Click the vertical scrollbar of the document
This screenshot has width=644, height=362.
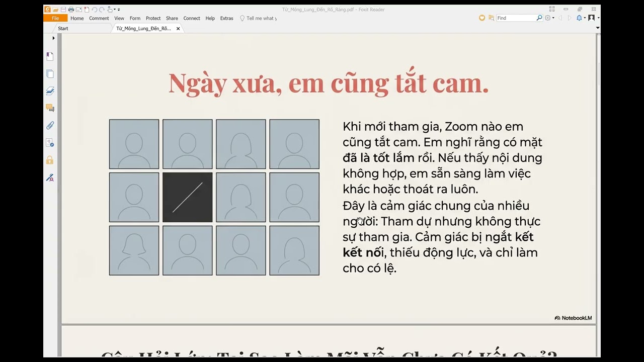[598, 195]
